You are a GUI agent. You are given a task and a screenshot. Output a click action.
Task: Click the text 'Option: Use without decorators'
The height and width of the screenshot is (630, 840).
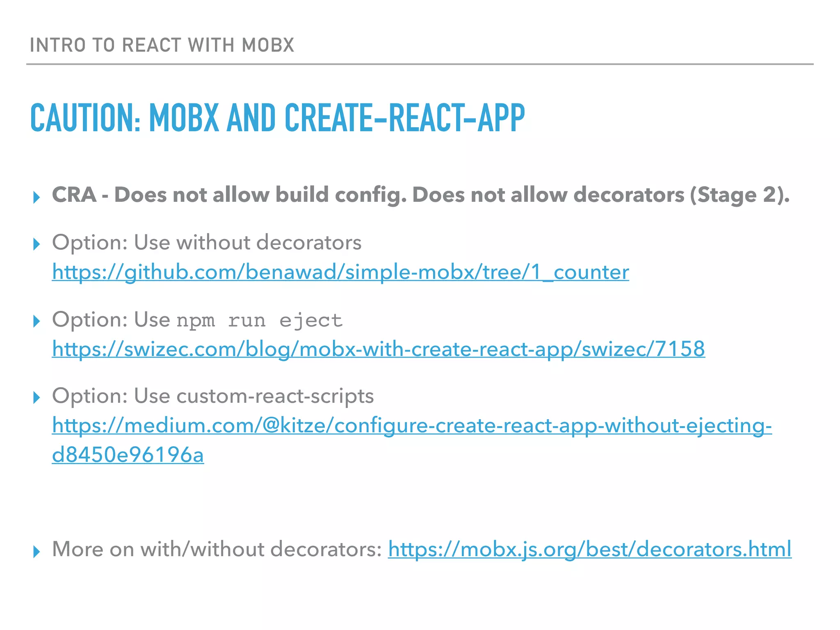(207, 242)
